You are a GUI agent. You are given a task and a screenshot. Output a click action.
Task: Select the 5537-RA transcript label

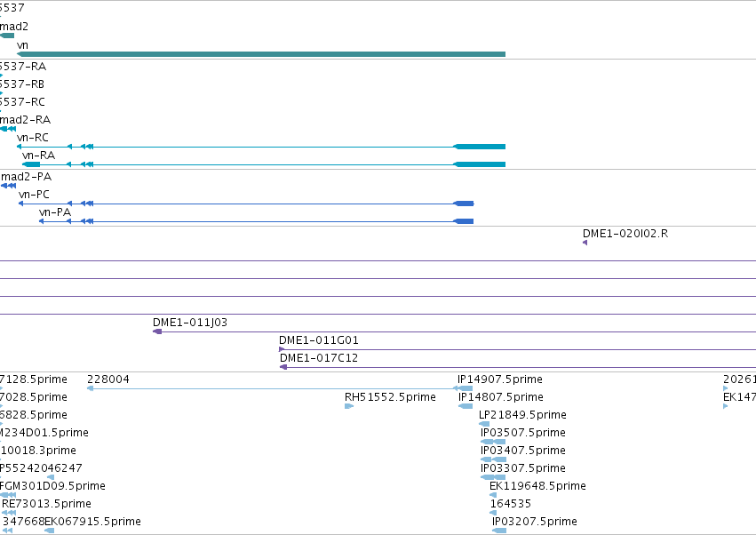click(x=23, y=67)
